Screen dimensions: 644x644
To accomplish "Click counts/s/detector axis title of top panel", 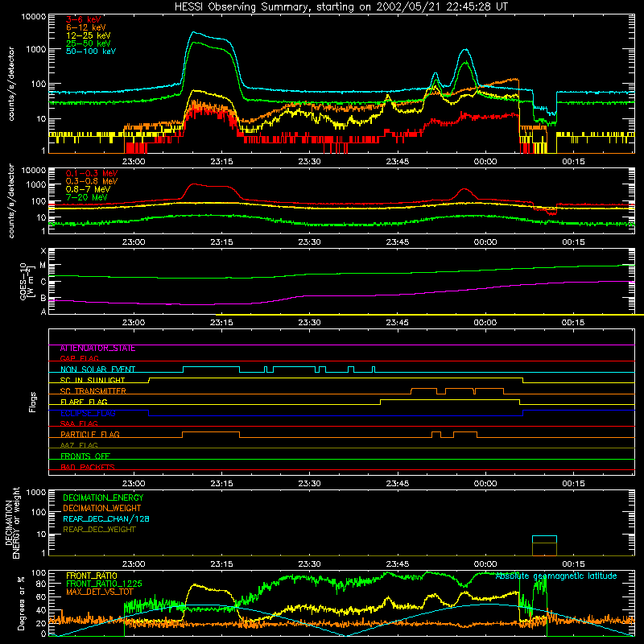I will 11,84.
